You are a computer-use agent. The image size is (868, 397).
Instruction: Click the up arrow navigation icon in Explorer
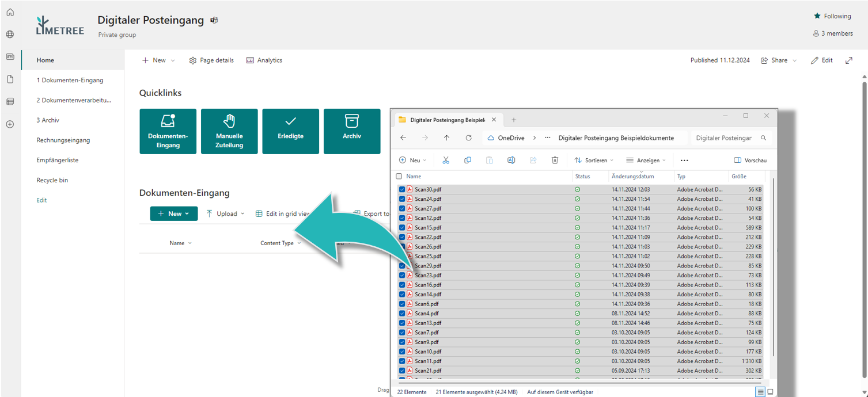coord(447,138)
